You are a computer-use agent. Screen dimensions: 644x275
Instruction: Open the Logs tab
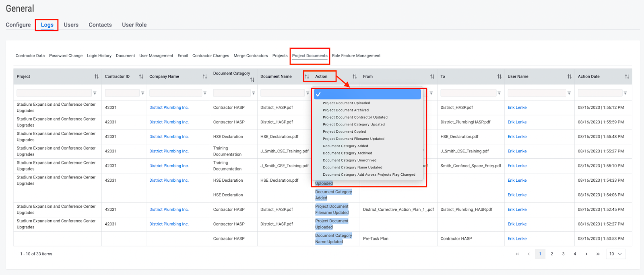47,25
